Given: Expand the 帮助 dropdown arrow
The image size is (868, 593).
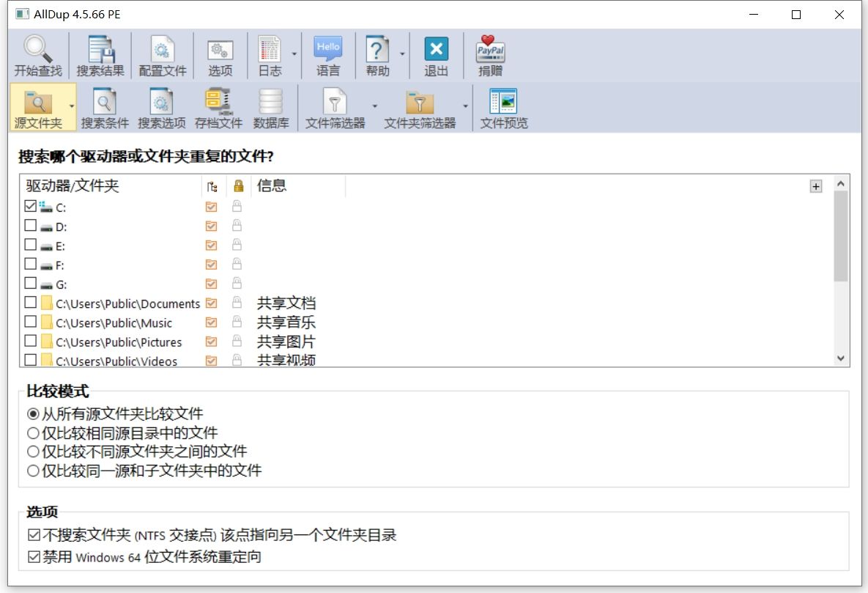Looking at the screenshot, I should [402, 54].
